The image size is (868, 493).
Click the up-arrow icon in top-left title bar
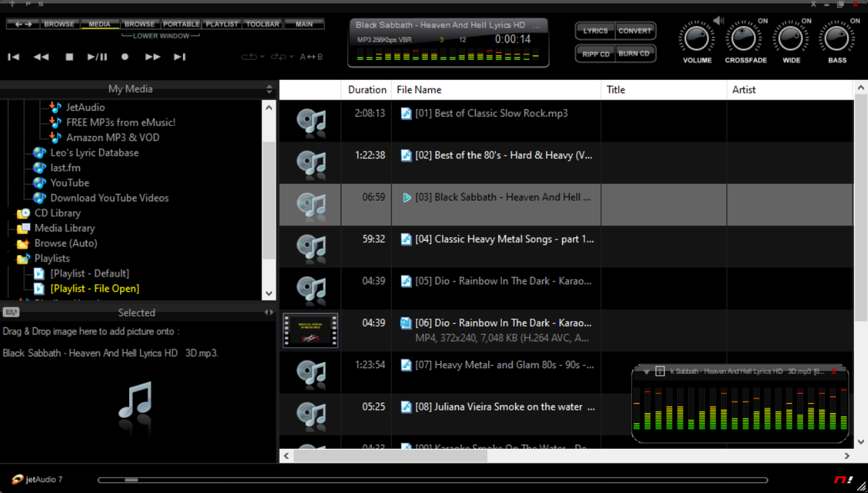click(x=12, y=3)
